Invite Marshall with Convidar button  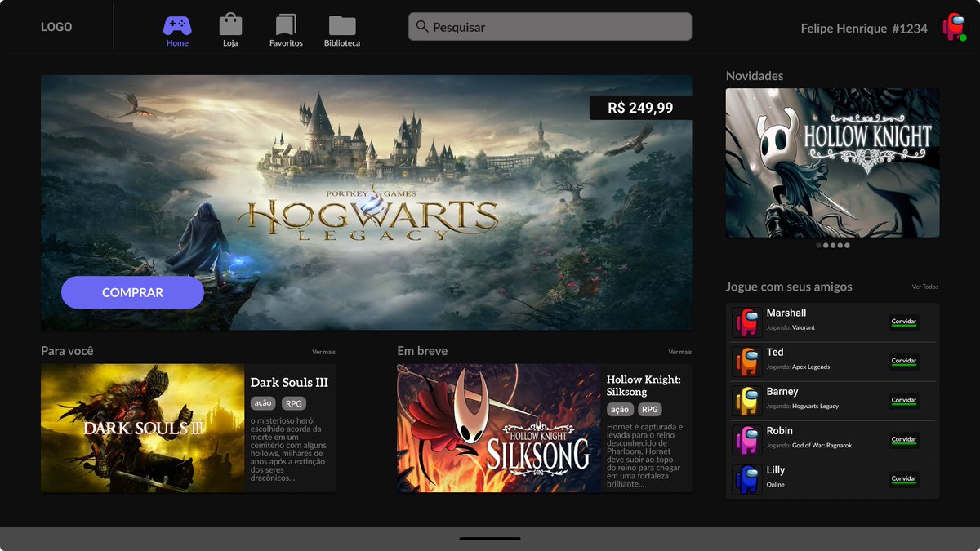(904, 322)
